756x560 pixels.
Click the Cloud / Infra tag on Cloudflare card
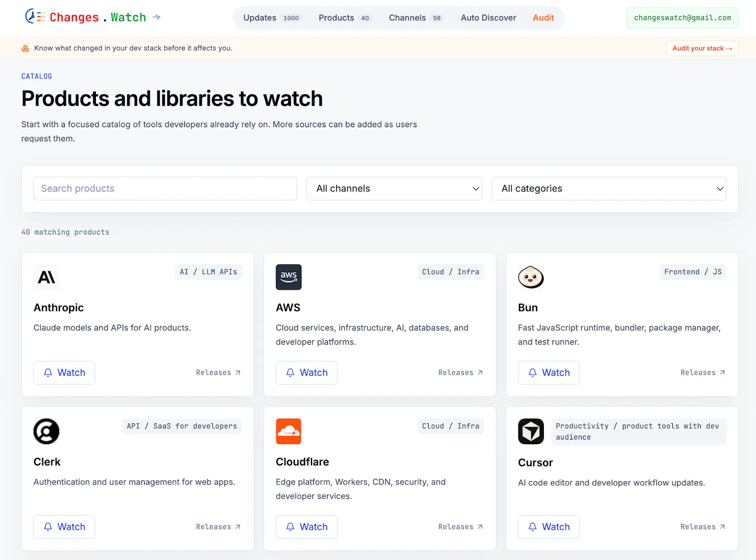[x=451, y=426]
